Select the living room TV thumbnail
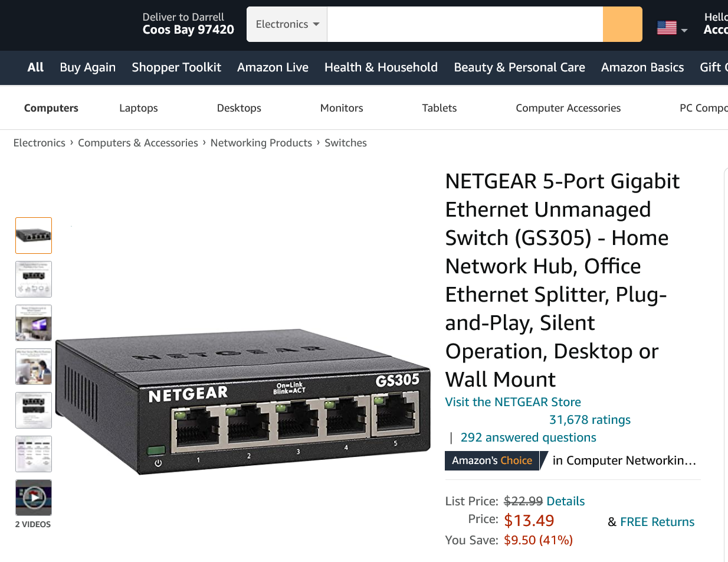Image resolution: width=728 pixels, height=562 pixels. tap(34, 323)
